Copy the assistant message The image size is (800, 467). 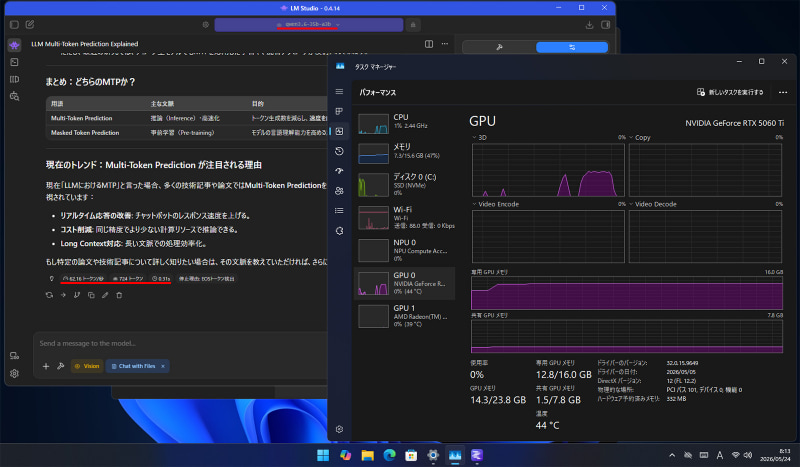tap(91, 295)
